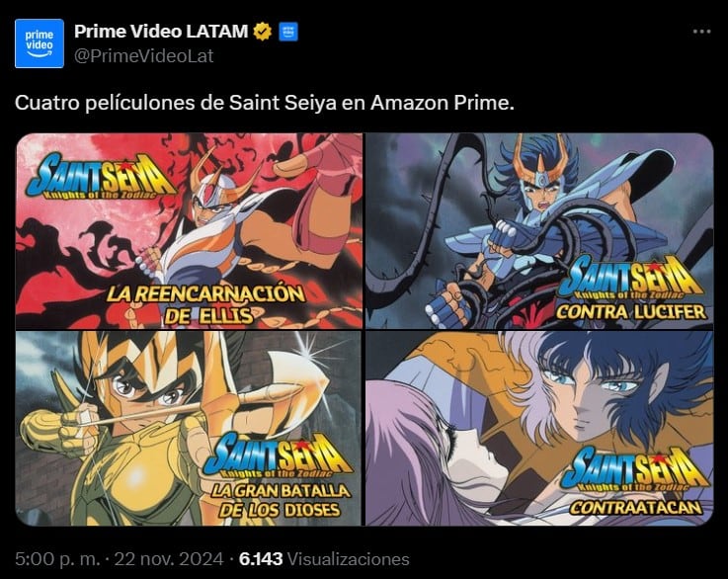
Task: Open the @PrimeVideoLat handle link
Action: 144,55
